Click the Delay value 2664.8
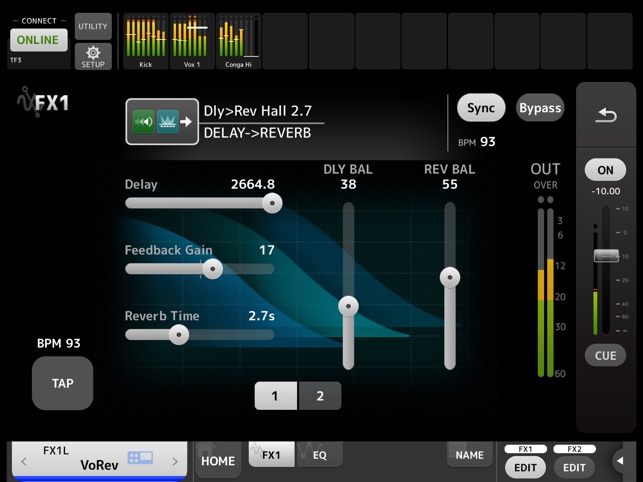 point(253,184)
